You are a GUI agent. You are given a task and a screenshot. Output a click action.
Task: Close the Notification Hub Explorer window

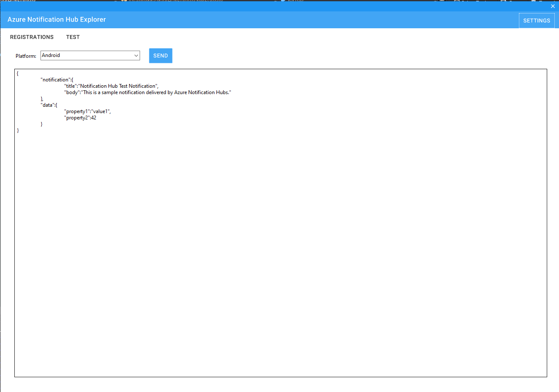553,6
